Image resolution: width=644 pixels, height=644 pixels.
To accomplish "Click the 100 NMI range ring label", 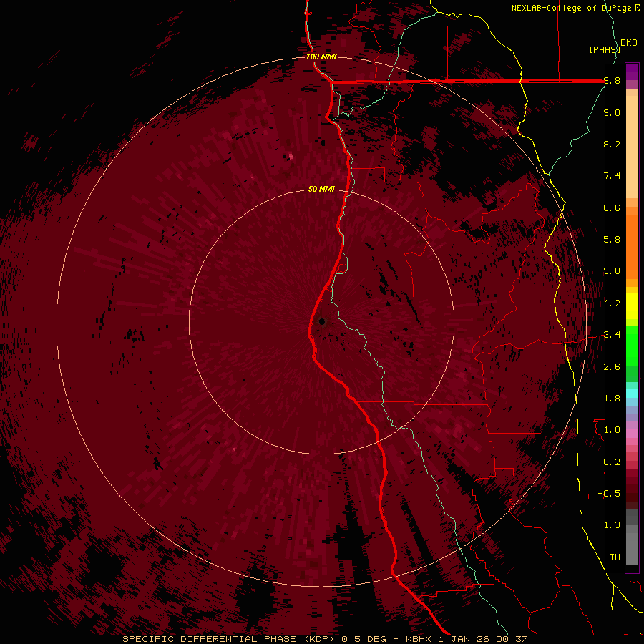I will 321,57.
